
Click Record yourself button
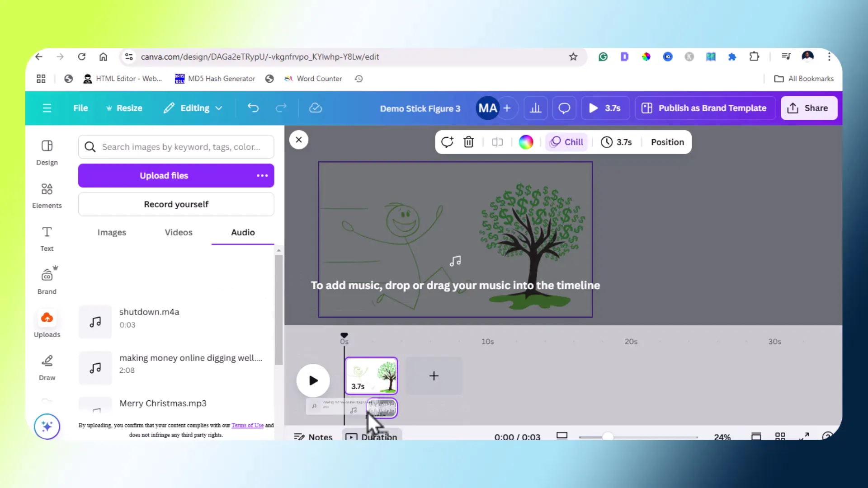click(x=176, y=204)
